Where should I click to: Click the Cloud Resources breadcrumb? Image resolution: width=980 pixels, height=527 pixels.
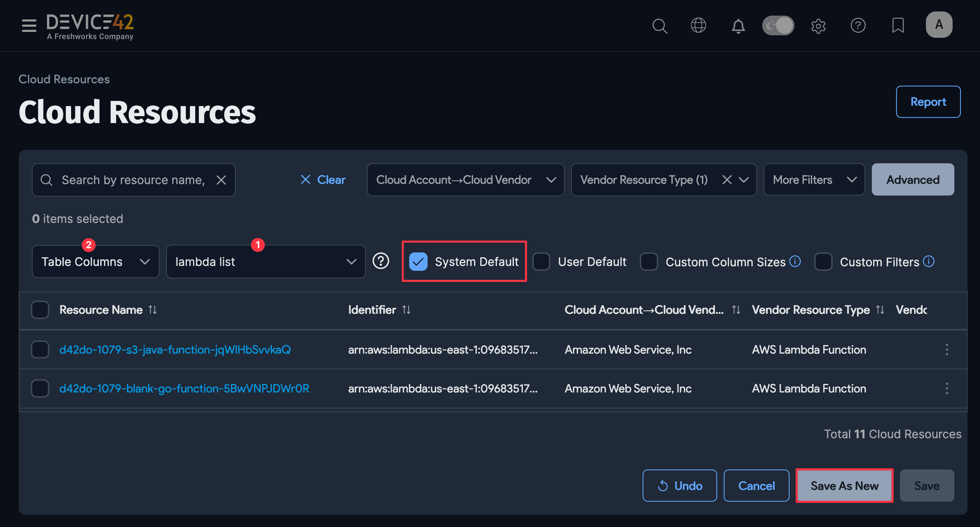pyautogui.click(x=64, y=79)
